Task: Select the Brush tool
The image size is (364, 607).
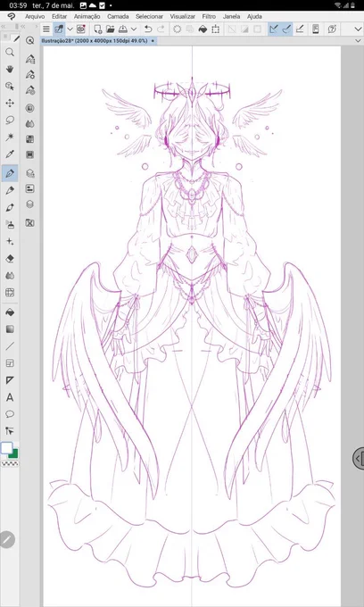Action: (10, 207)
